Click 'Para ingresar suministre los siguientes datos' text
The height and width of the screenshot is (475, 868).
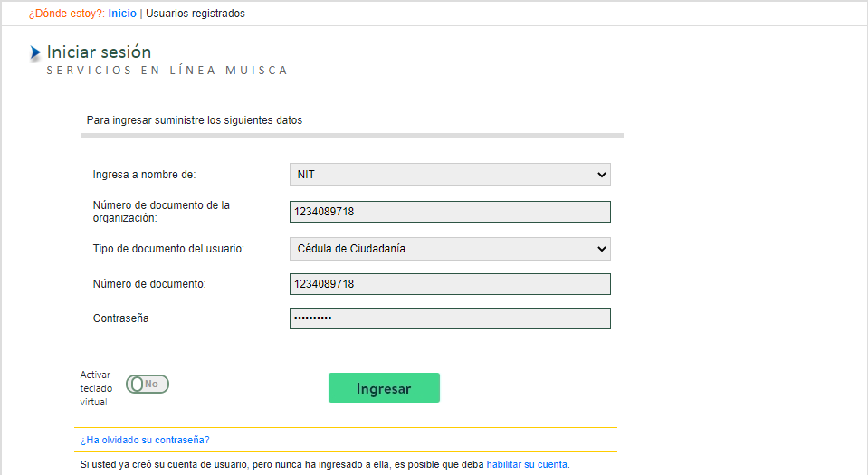(x=195, y=120)
